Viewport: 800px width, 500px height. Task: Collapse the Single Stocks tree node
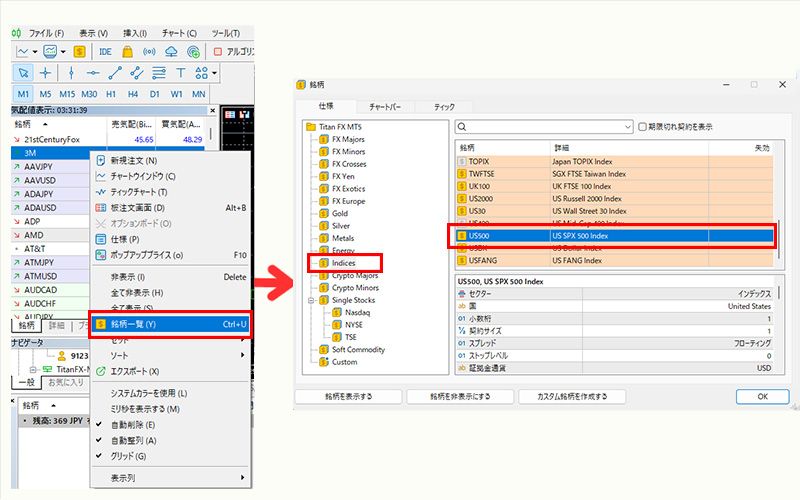(x=311, y=301)
